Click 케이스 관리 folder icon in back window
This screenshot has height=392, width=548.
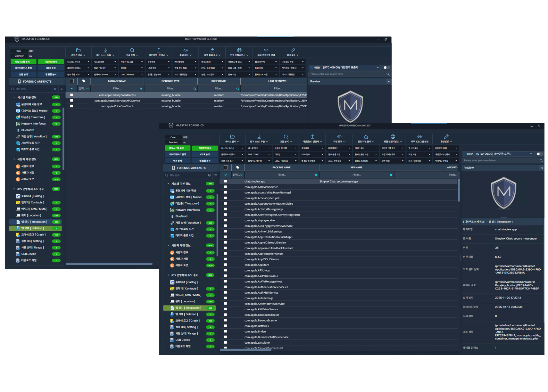[78, 50]
